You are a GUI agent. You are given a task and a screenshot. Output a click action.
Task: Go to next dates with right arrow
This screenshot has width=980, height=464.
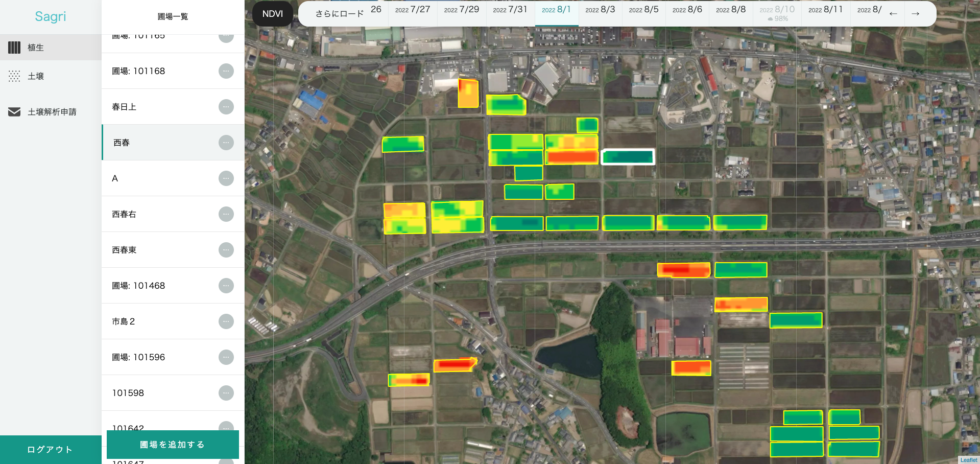[x=915, y=14]
